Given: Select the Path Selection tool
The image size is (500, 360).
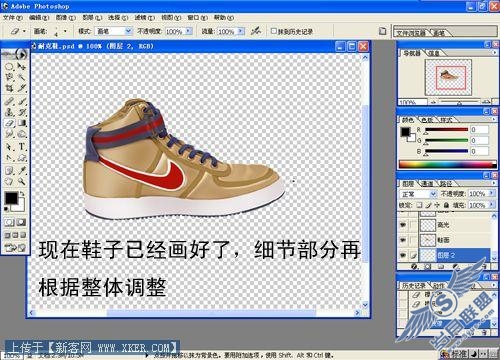Looking at the screenshot, I should 9,147.
